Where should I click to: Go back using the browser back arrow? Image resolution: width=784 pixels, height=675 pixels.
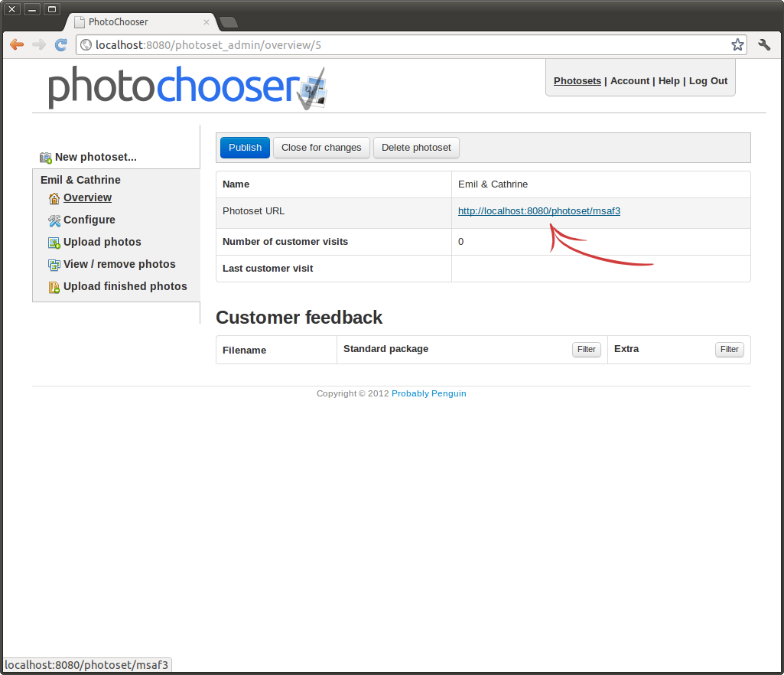pos(17,45)
